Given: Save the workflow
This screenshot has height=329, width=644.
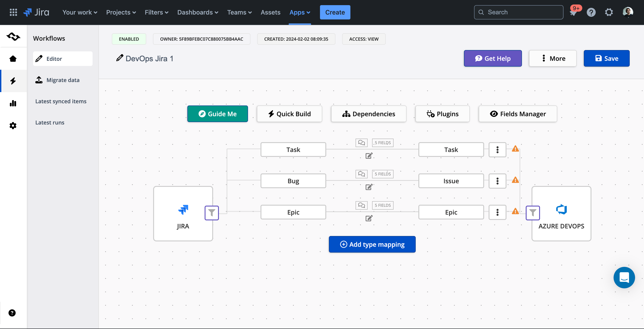Looking at the screenshot, I should point(606,58).
